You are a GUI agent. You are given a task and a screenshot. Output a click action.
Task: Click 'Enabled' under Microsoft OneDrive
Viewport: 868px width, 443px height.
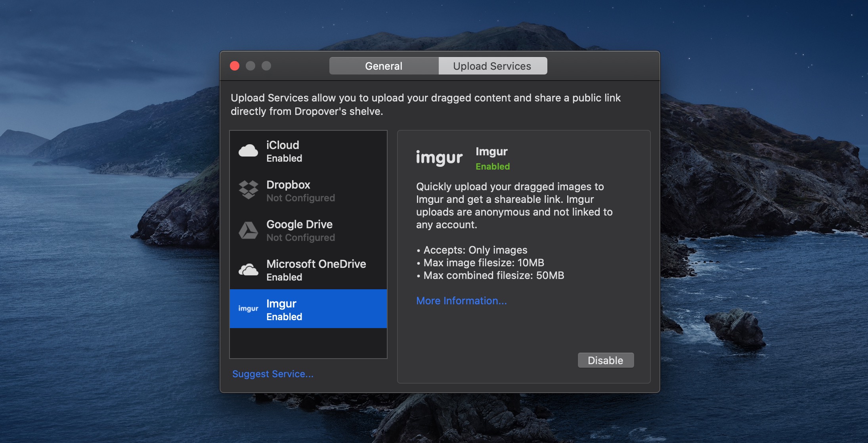(x=284, y=277)
